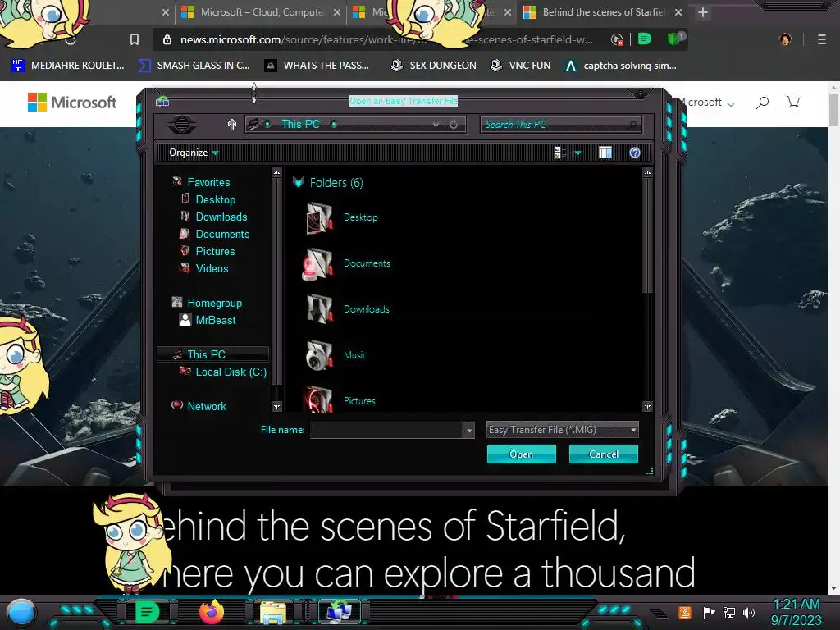Screen dimensions: 840x630
Task: Open WHATS THE PASS... bookmark
Action: click(317, 66)
